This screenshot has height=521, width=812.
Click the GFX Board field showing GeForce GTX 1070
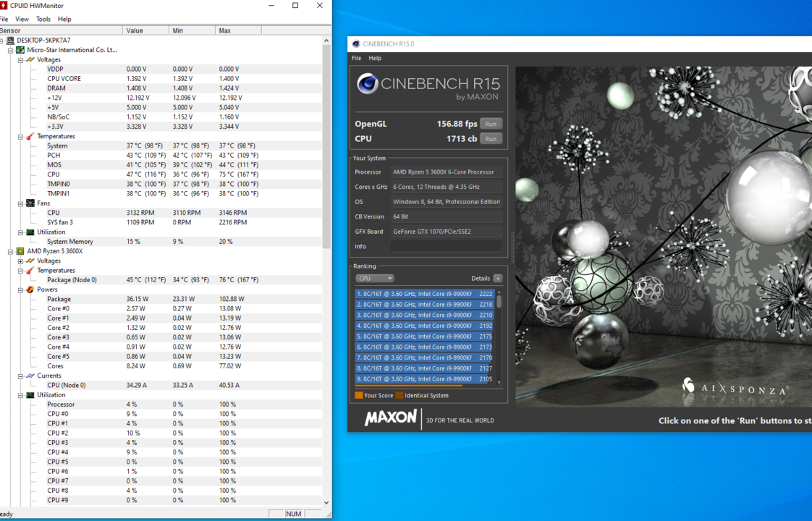[447, 232]
